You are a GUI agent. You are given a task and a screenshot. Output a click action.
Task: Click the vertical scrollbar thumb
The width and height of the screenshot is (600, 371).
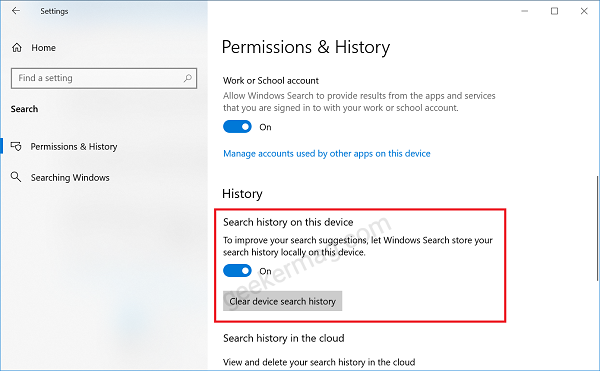[x=597, y=228]
